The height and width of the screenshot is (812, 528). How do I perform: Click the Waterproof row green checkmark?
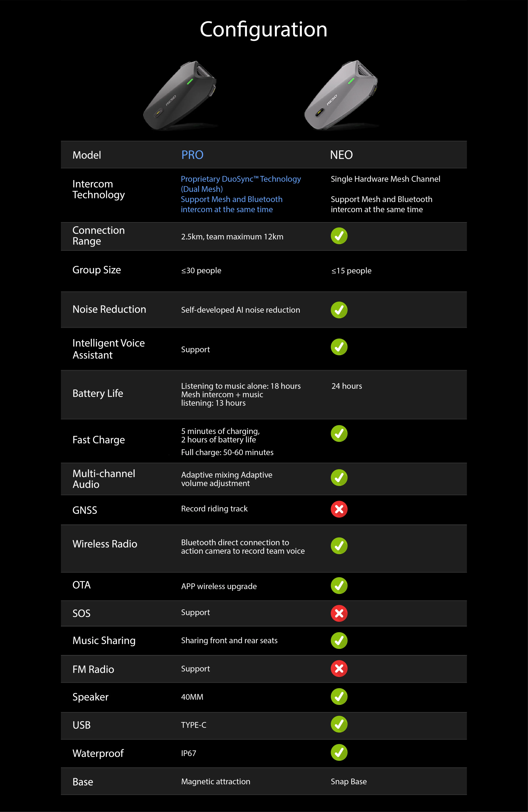[x=339, y=752]
